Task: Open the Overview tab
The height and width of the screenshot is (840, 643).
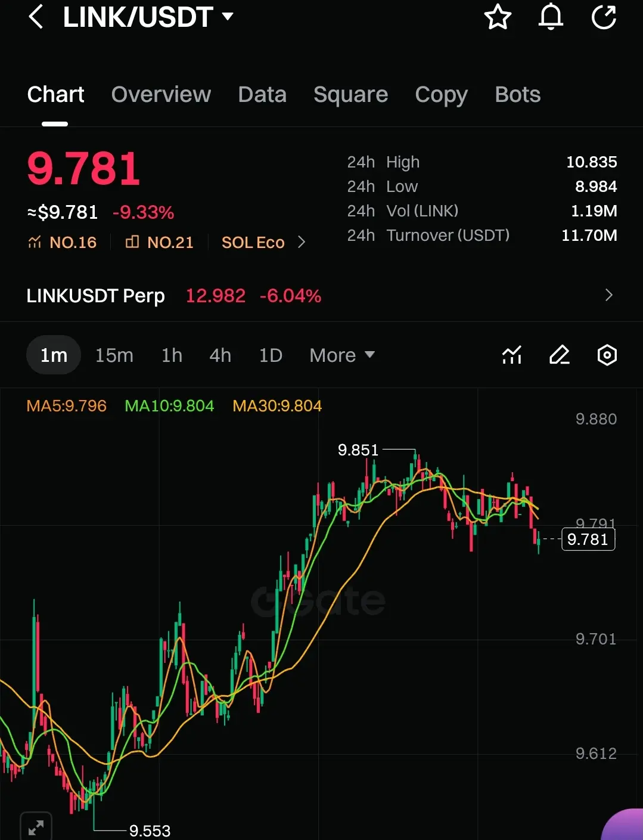Action: pyautogui.click(x=161, y=94)
